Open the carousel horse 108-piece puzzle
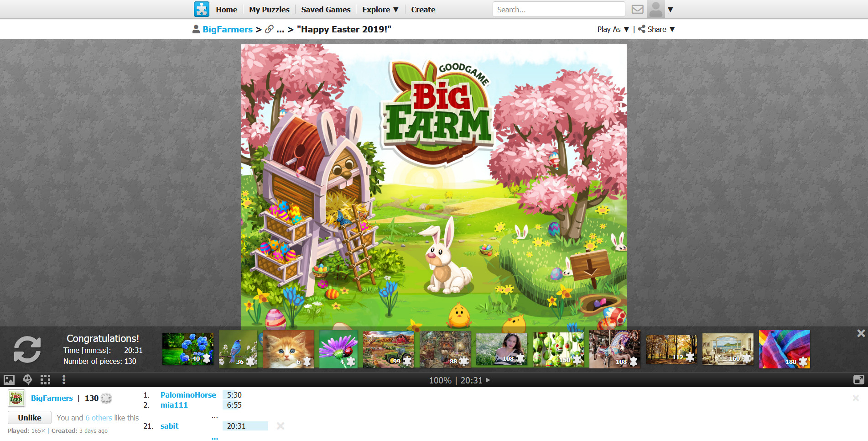 pyautogui.click(x=615, y=349)
